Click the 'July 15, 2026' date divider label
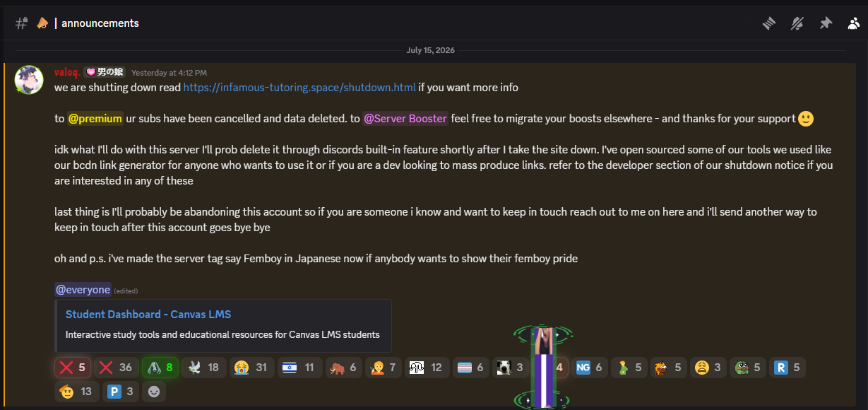 coord(430,51)
